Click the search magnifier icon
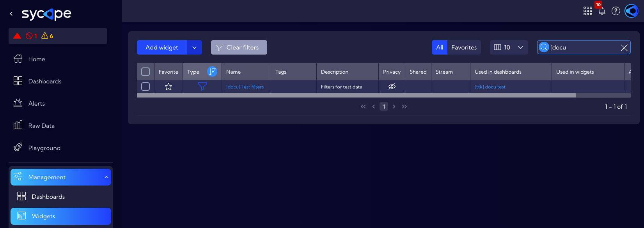The height and width of the screenshot is (228, 644). [x=544, y=47]
